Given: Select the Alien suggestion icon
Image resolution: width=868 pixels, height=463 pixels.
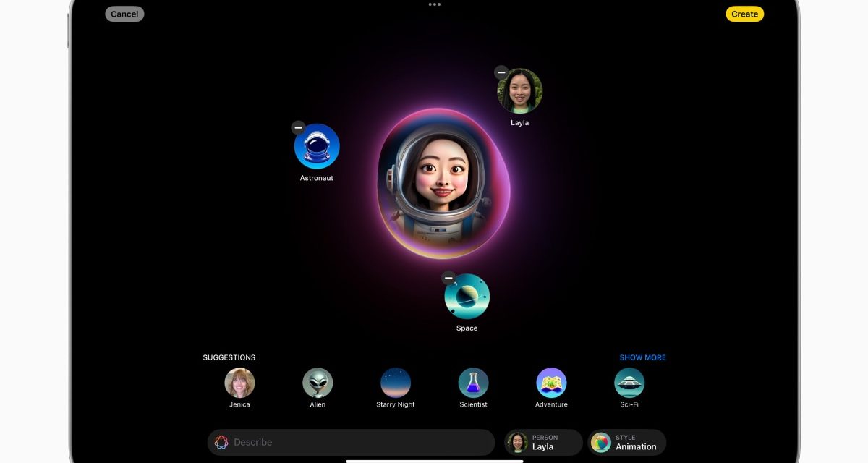Looking at the screenshot, I should click(318, 383).
